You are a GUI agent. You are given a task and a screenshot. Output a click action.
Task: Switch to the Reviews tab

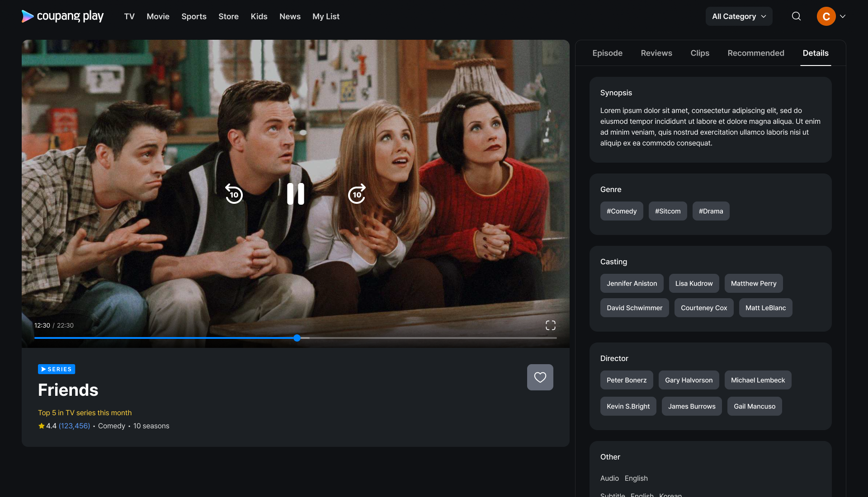pos(656,53)
